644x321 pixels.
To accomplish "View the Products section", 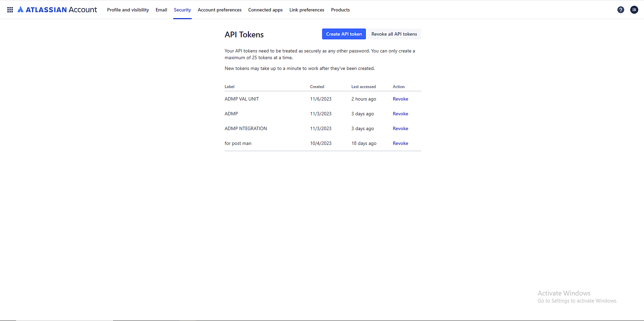I will [x=340, y=10].
